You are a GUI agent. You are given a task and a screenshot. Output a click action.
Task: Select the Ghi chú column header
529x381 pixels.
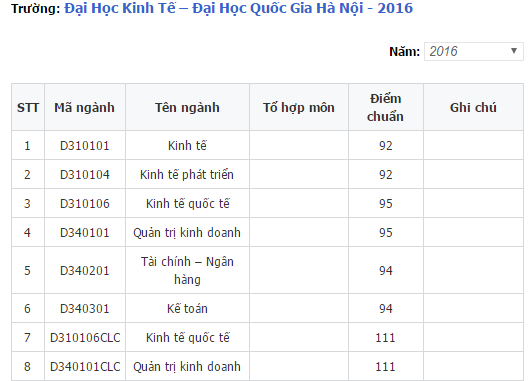(473, 107)
